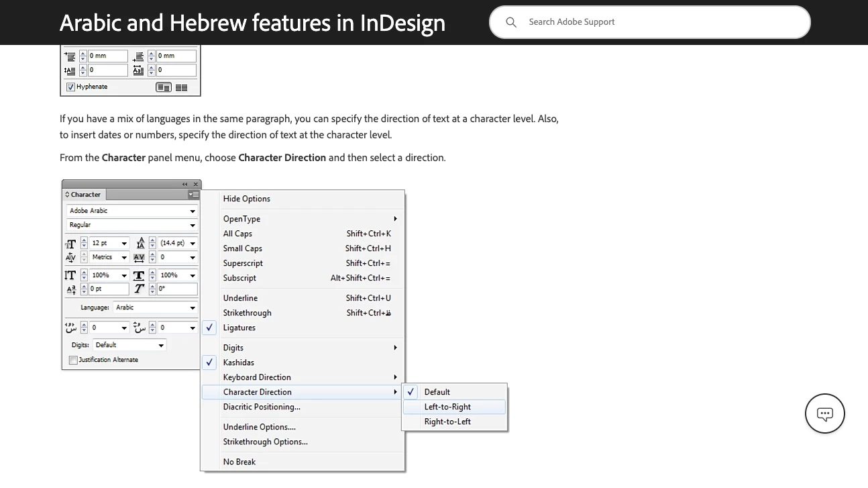The image size is (868, 488).
Task: Open the Digits Default dropdown
Action: 129,345
